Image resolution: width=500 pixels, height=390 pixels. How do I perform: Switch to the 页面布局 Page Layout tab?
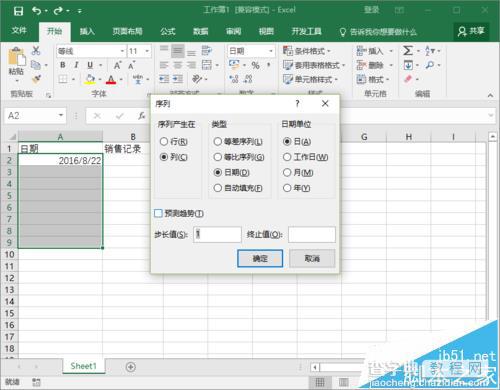(x=127, y=31)
